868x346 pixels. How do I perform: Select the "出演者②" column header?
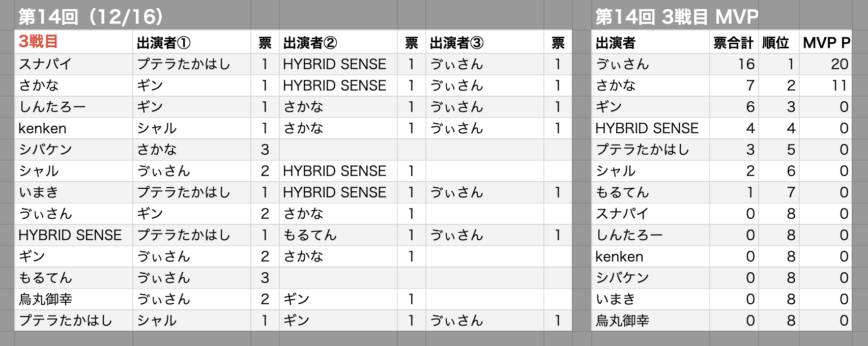point(310,43)
